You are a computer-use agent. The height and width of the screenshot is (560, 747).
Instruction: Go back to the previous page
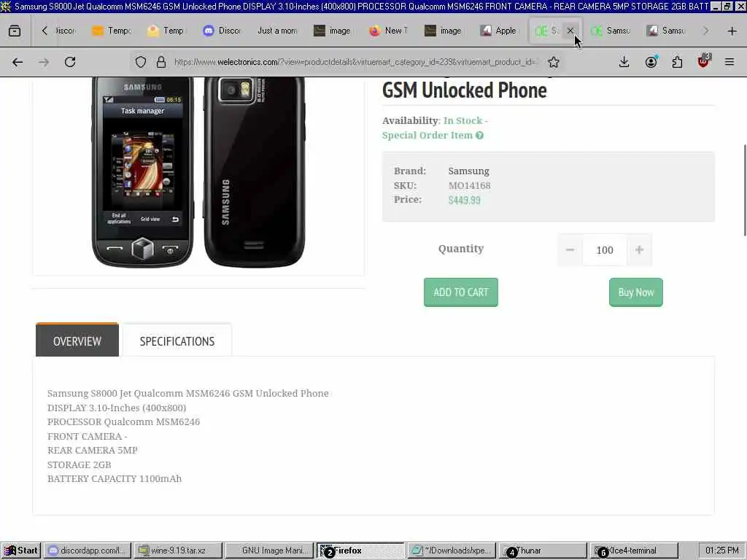point(18,62)
